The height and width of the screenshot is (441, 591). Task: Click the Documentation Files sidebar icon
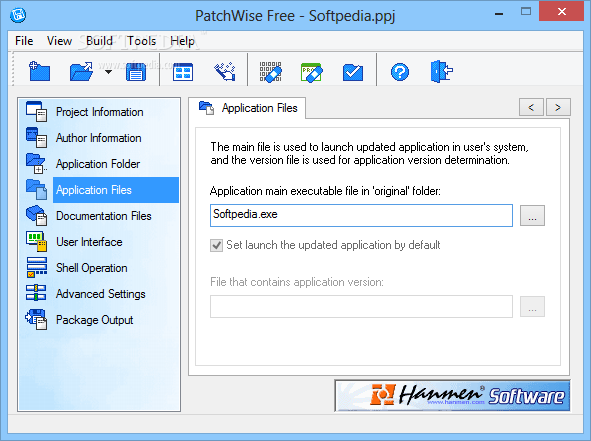tap(37, 215)
